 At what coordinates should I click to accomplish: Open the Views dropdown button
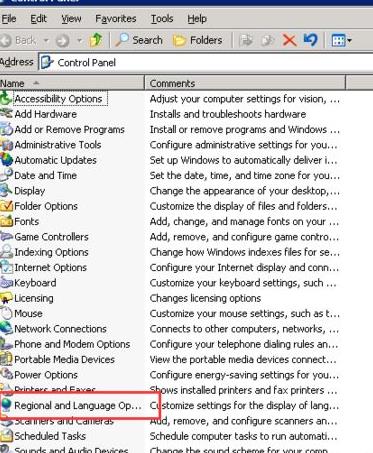[x=341, y=41]
